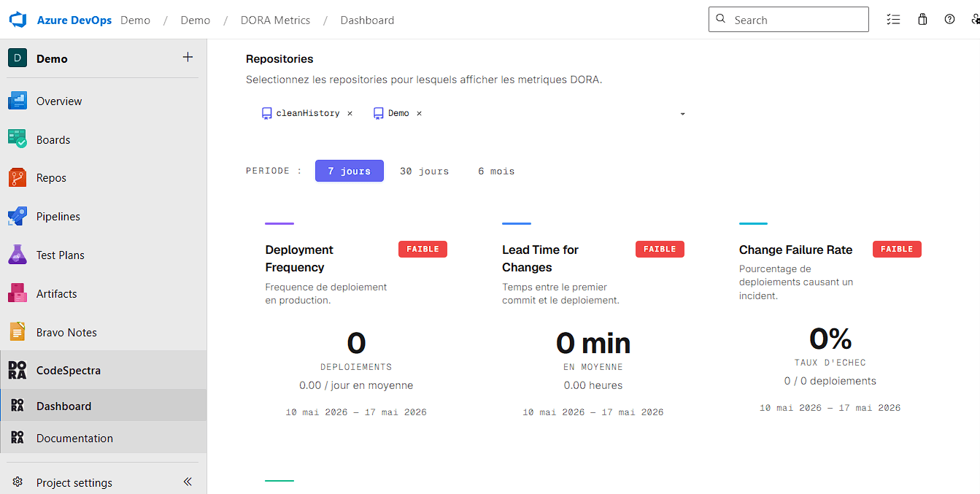Collapse the sidebar with double chevron icon
Screen dimensions: 980x494
(188, 482)
